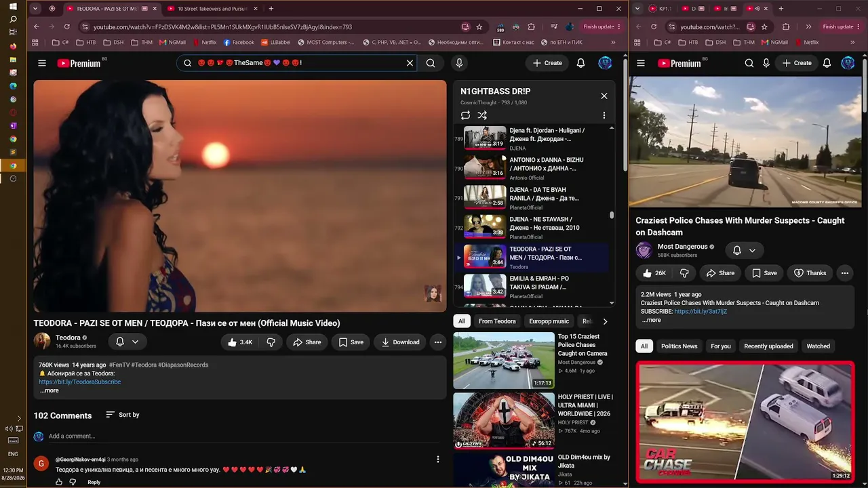Viewport: 868px width, 488px height.
Task: Show next filter chips in left window
Action: [605, 321]
